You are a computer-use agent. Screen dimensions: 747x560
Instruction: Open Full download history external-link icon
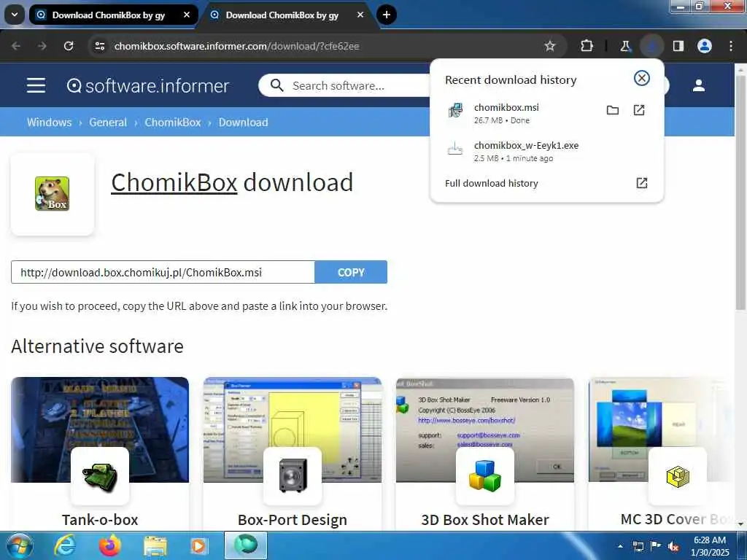coord(642,183)
